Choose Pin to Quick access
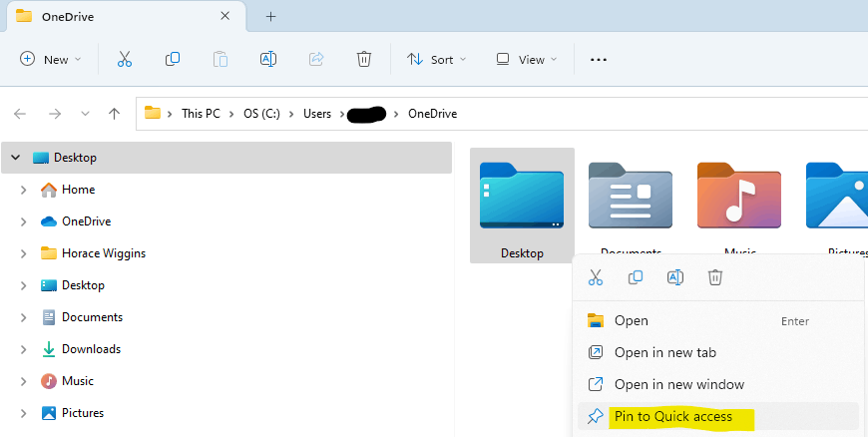This screenshot has height=437, width=868. pos(718,416)
